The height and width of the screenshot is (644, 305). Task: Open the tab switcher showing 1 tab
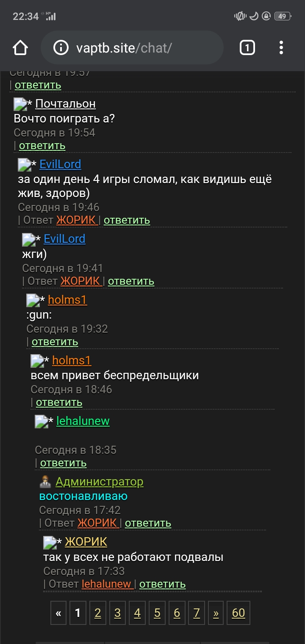(247, 47)
